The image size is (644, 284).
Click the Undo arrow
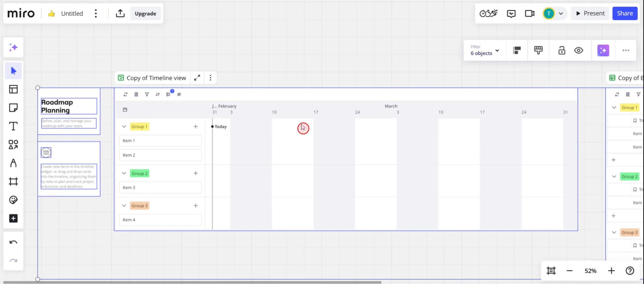click(13, 242)
